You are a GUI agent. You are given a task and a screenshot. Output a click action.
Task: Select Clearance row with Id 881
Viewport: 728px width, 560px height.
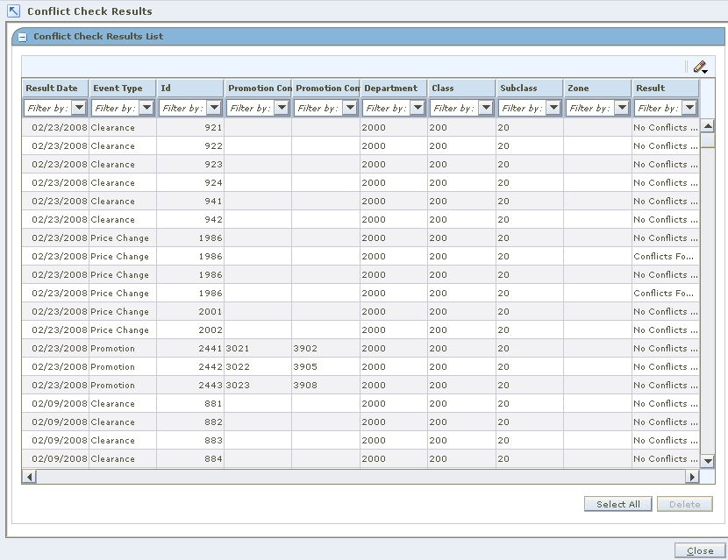[x=360, y=404]
